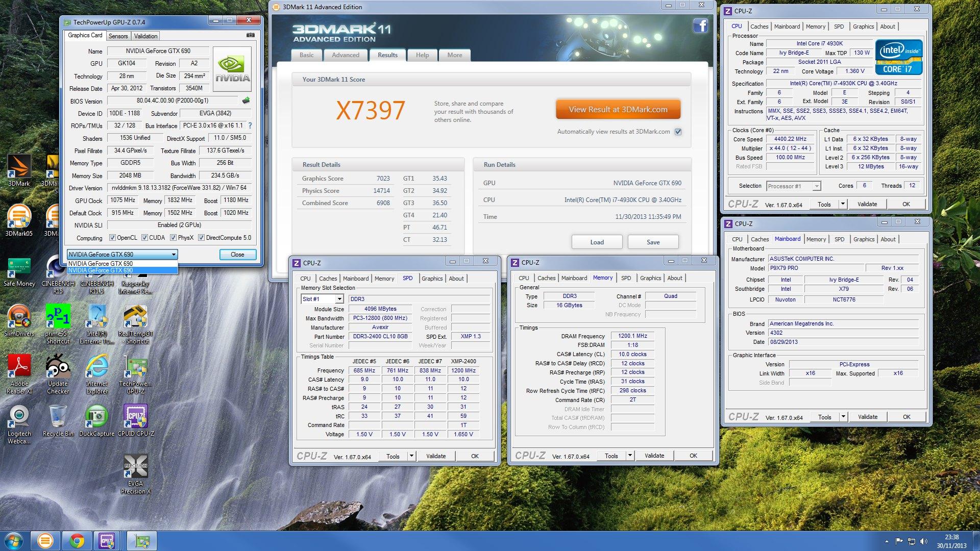Open Advanced tab in 3DMark 11
Viewport: 980px width, 551px height.
click(346, 55)
